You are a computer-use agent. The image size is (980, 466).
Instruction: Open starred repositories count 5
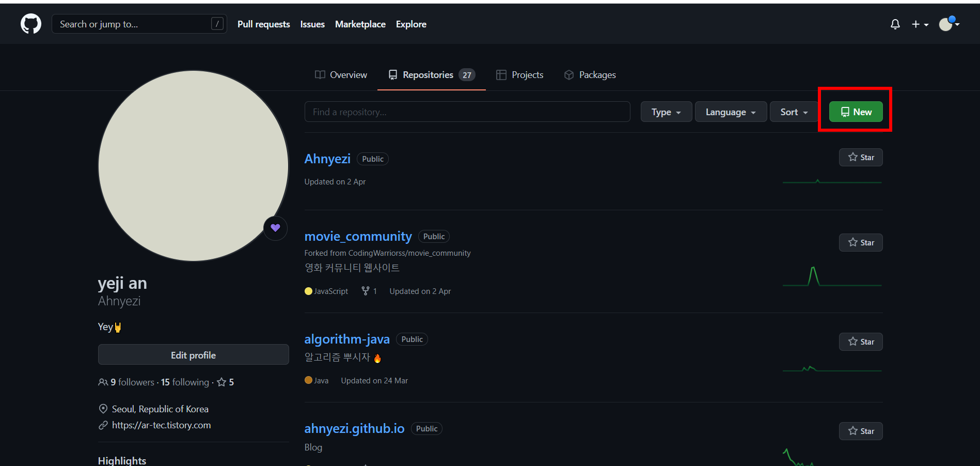(226, 382)
